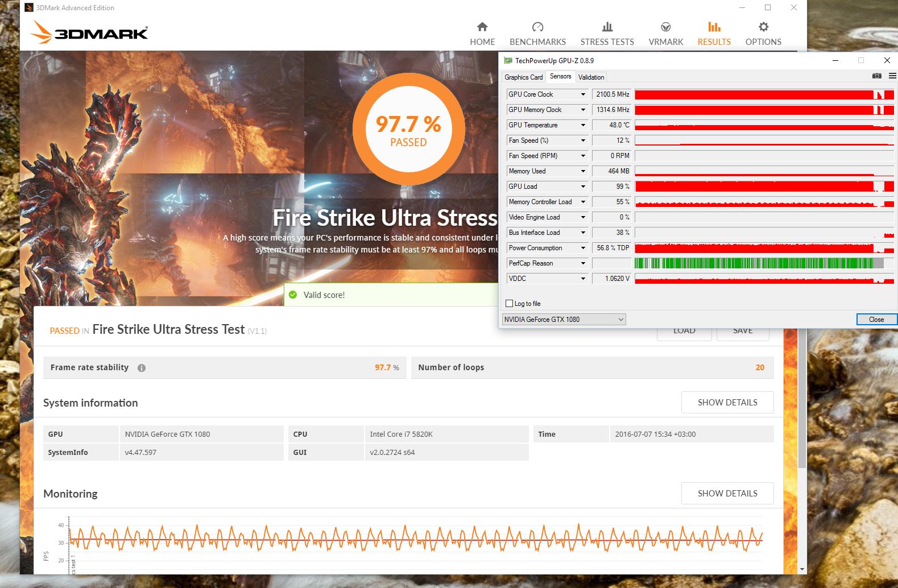898x588 pixels.
Task: Click the green Valid score checkmark icon
Action: click(293, 295)
